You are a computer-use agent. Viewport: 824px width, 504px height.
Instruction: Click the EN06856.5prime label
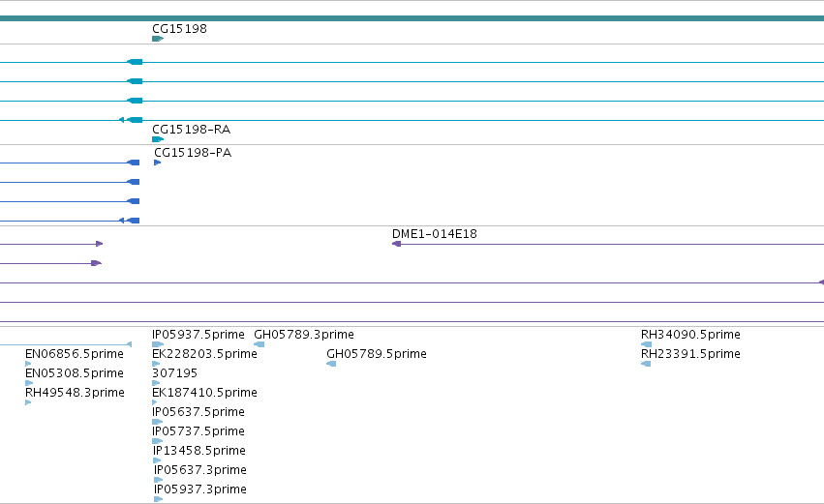(x=75, y=354)
